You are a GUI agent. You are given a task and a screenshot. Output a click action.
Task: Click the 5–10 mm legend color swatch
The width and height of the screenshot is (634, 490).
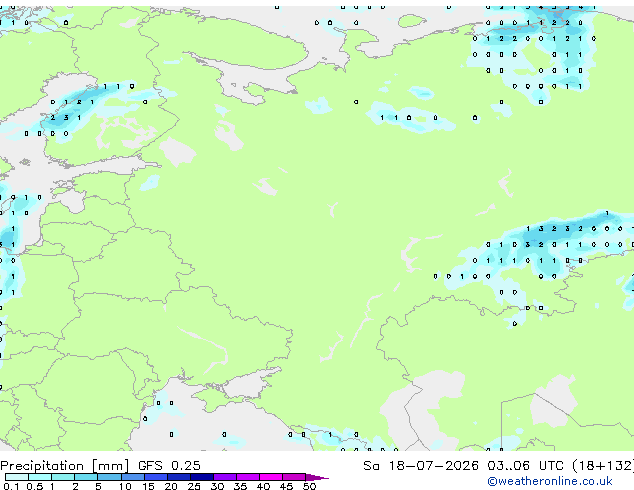coord(109,477)
